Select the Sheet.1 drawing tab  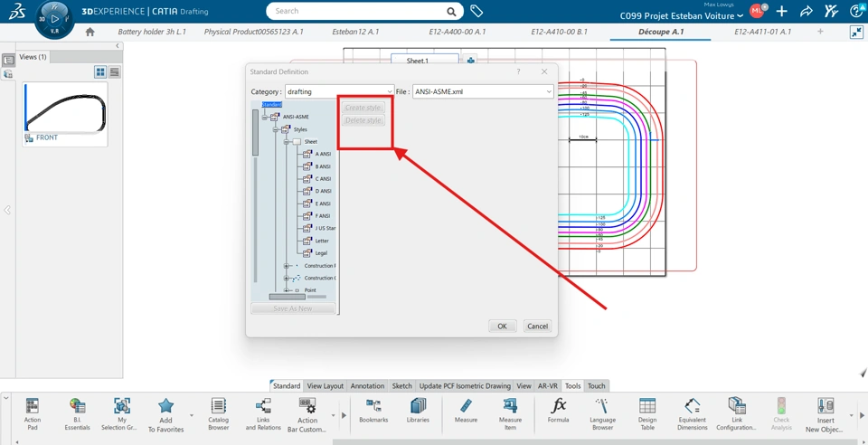click(425, 61)
